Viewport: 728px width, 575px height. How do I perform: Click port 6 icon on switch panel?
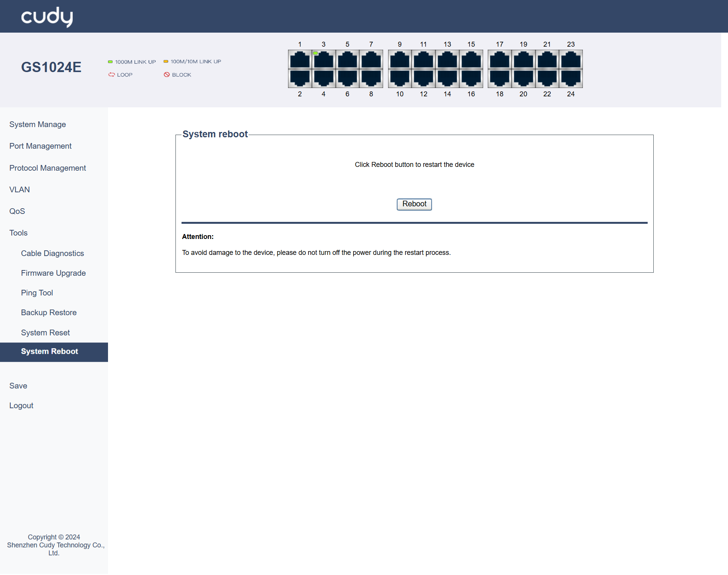coord(348,78)
